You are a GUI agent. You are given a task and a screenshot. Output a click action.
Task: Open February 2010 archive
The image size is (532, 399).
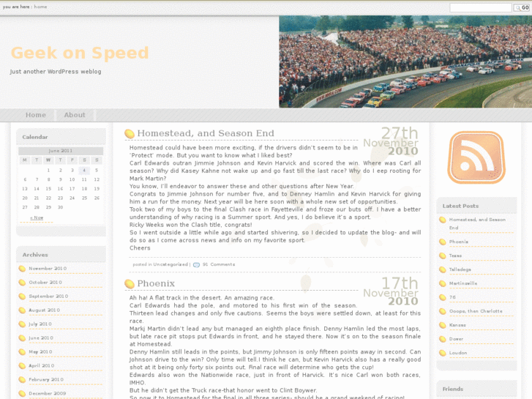tap(46, 380)
